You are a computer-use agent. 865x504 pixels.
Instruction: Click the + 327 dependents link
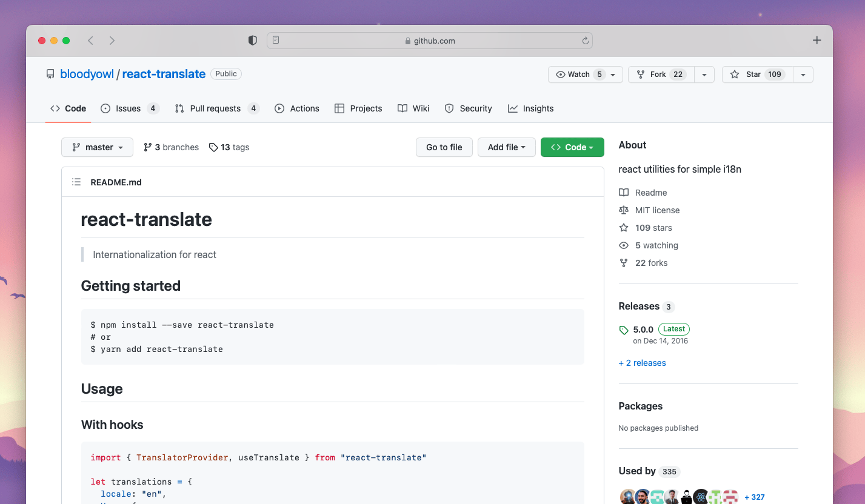click(x=755, y=497)
